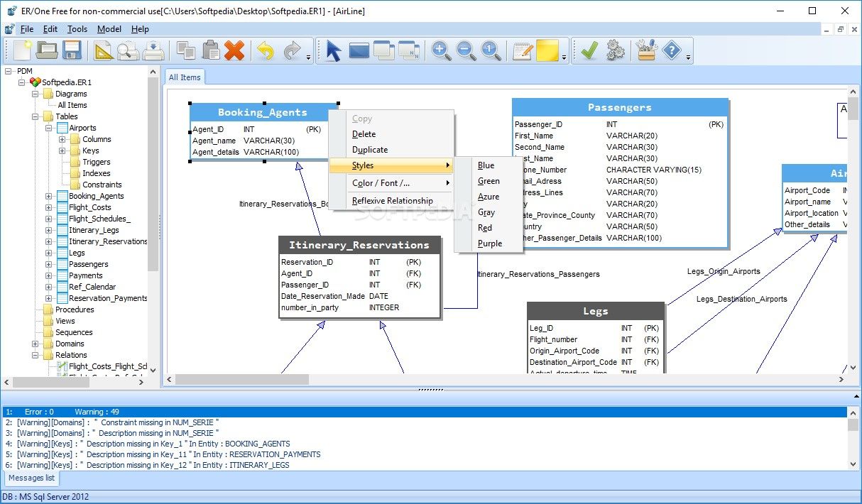This screenshot has height=504, width=862.
Task: Choose Duplicate from the context menu
Action: [370, 150]
